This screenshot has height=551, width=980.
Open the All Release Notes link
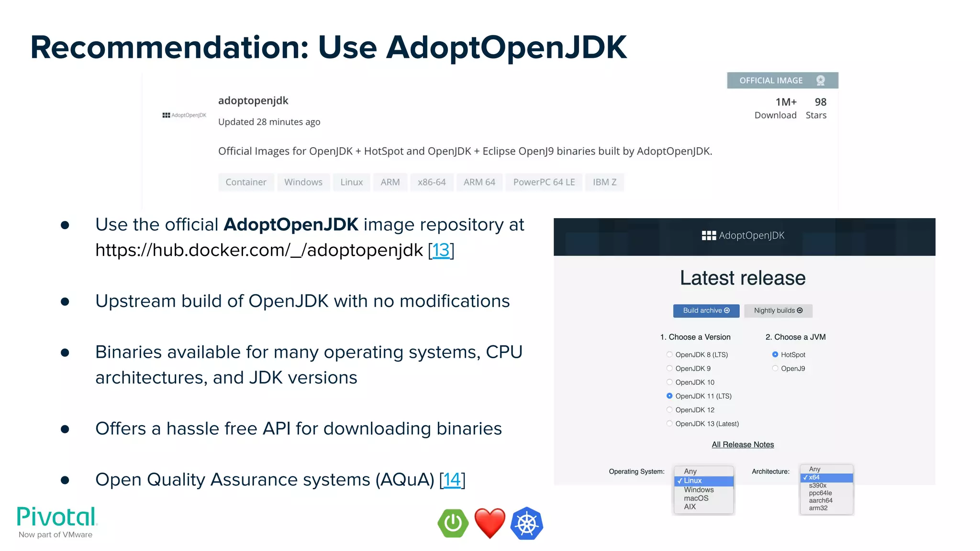(x=743, y=445)
